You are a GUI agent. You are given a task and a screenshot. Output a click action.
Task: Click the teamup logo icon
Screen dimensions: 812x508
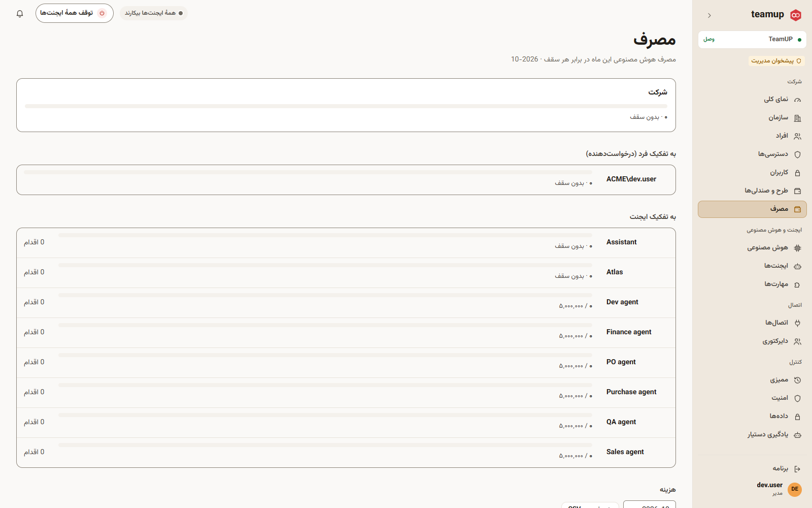[x=796, y=15]
